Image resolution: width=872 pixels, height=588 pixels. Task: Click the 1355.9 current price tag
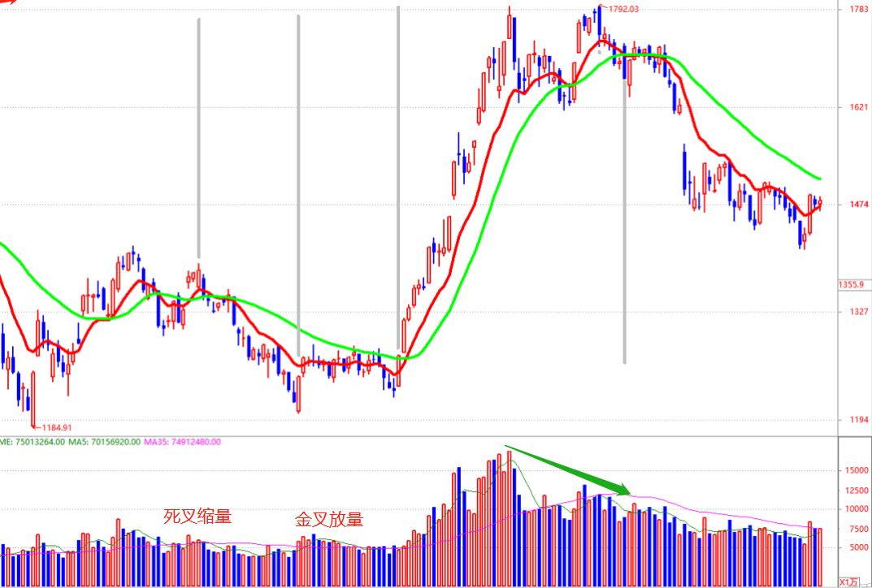[852, 285]
